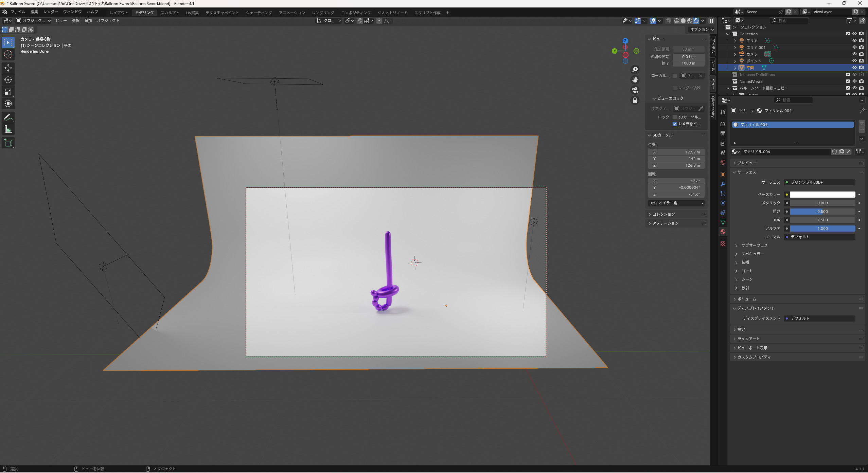The image size is (868, 473).
Task: Open the Object Data green triangle tab
Action: click(723, 222)
